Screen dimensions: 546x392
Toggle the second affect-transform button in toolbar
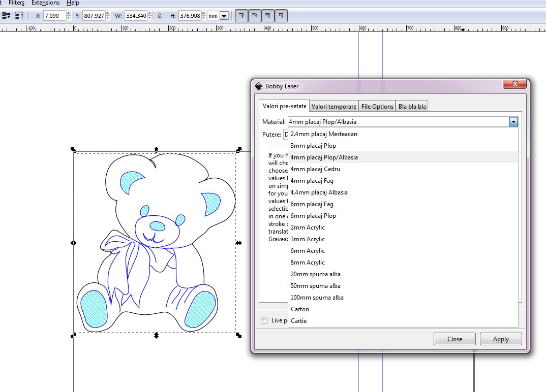[254, 16]
